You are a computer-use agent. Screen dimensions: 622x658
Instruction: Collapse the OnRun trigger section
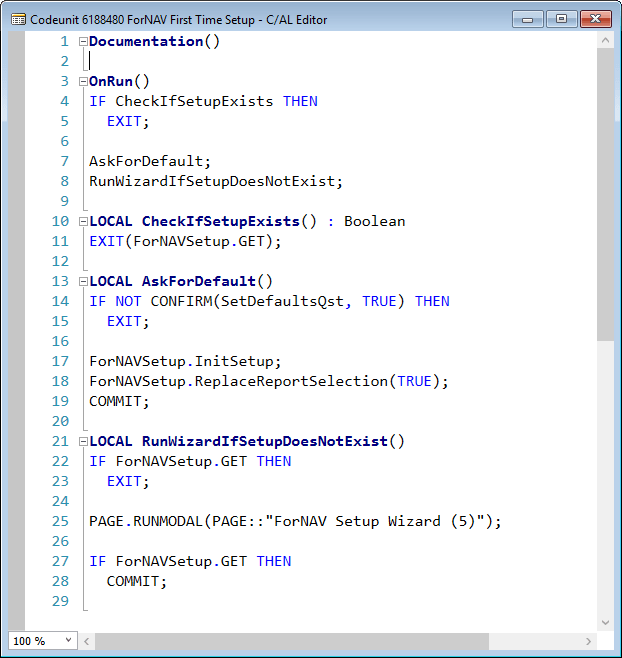tap(83, 81)
